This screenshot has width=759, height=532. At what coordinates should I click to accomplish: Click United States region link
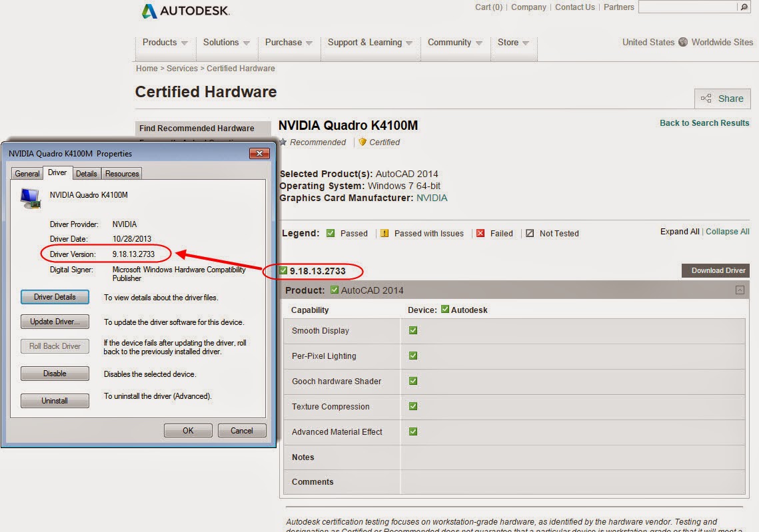pos(648,42)
